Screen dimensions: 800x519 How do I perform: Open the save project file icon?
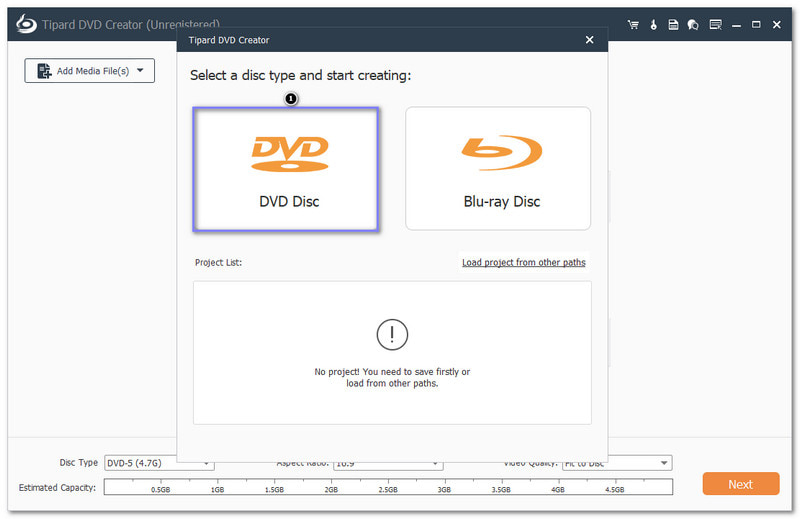click(x=673, y=24)
